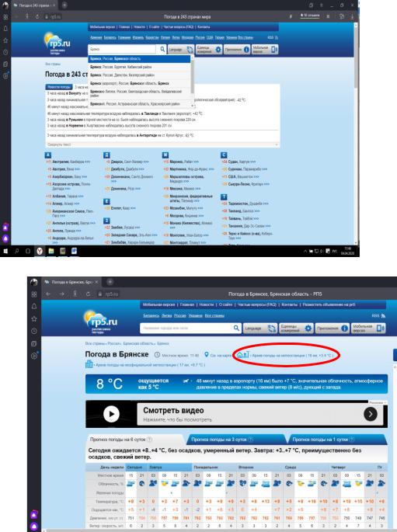
Task: Click the search magnifier in the top window
Action: point(162,50)
